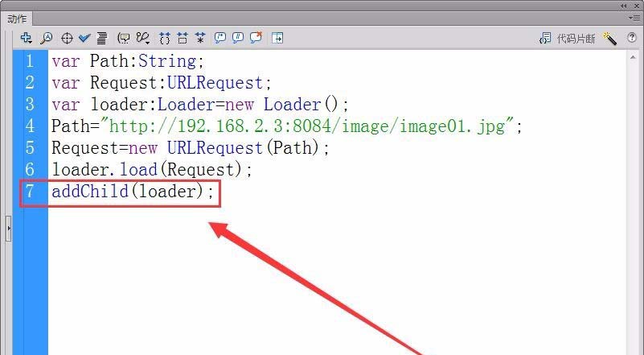The height and width of the screenshot is (355, 644).
Task: Click the expand all asterisk icon
Action: (200, 39)
